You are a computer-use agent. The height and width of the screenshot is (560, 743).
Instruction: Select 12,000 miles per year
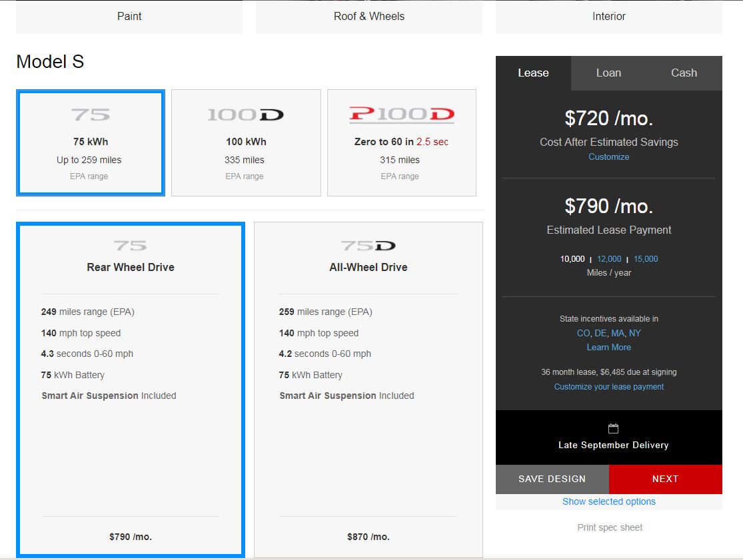[609, 259]
